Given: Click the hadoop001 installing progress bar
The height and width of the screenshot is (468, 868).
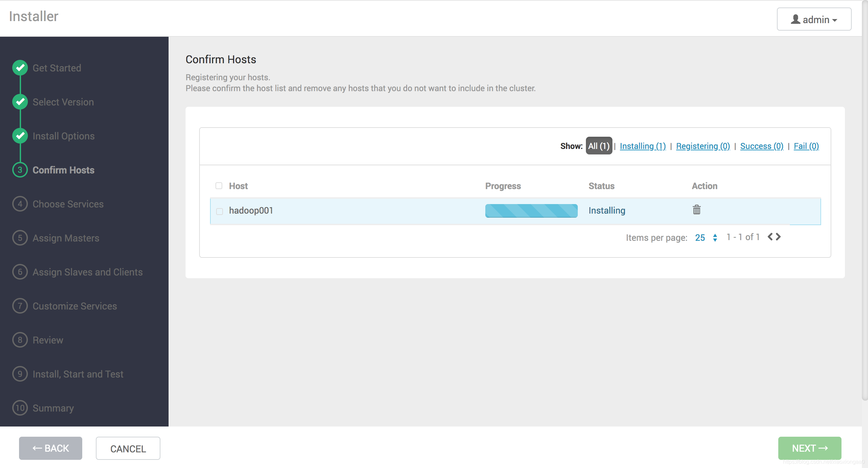Looking at the screenshot, I should point(531,211).
